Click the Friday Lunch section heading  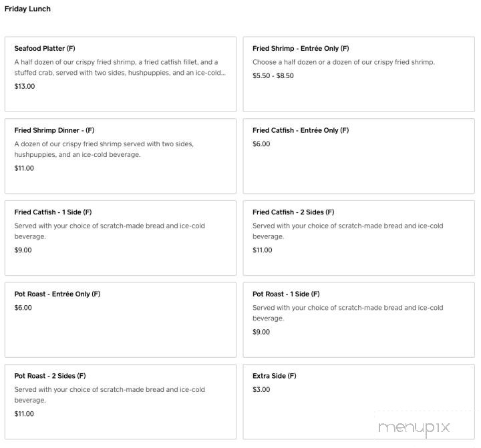(x=27, y=9)
